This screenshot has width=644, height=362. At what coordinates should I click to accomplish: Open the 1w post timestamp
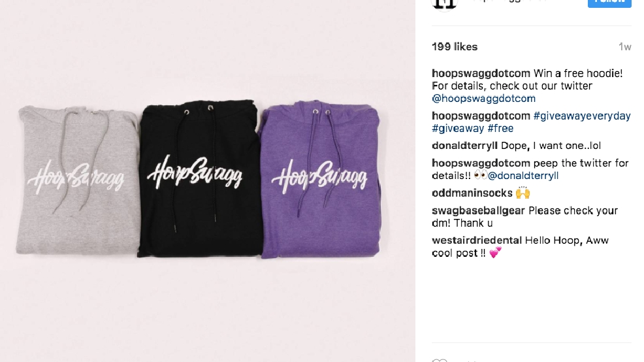(624, 47)
